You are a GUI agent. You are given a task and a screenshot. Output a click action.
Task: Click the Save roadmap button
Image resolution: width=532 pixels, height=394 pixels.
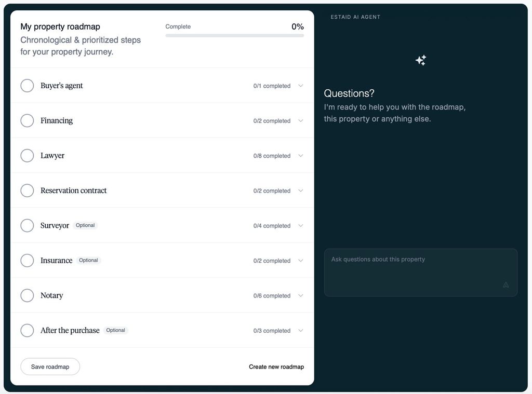50,366
